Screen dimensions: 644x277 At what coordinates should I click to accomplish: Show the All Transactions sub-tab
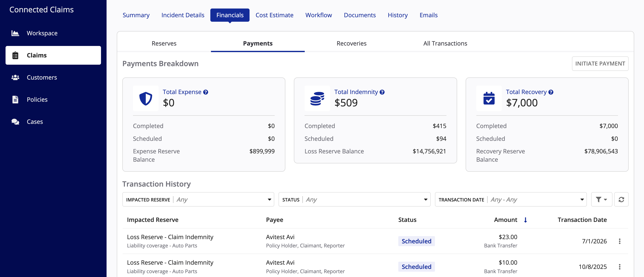tap(445, 43)
